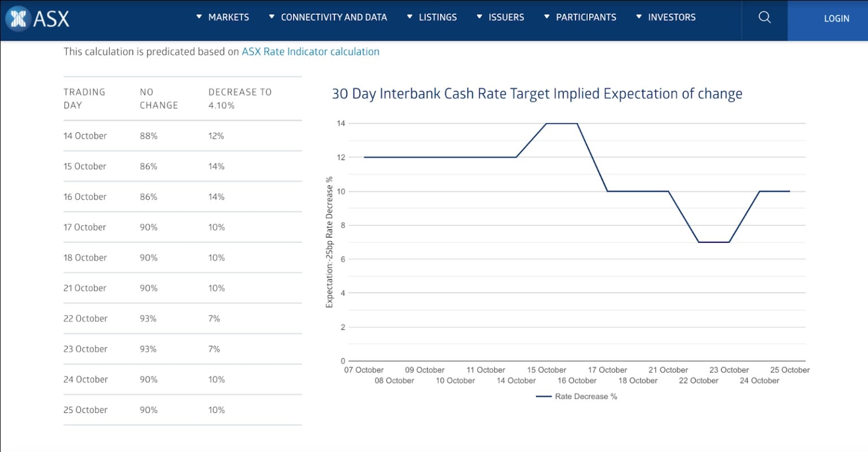Click the chart line peak at 15 October
The width and height of the screenshot is (868, 452).
tap(547, 123)
